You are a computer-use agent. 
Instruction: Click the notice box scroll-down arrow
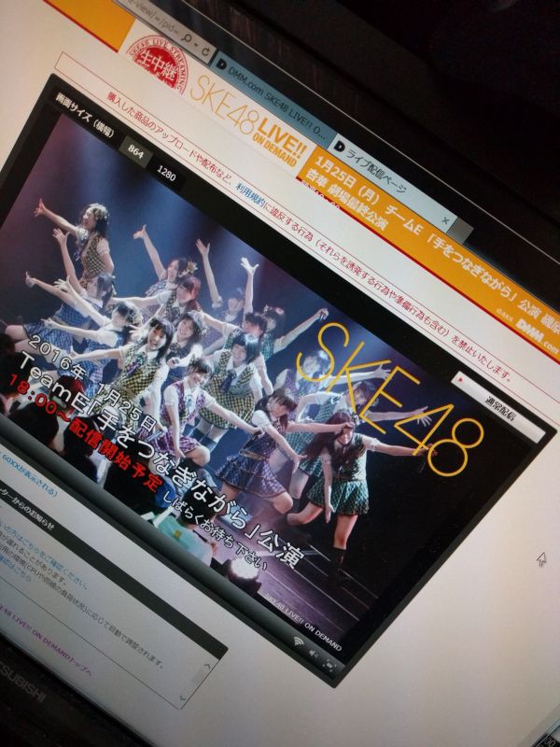pos(183,697)
